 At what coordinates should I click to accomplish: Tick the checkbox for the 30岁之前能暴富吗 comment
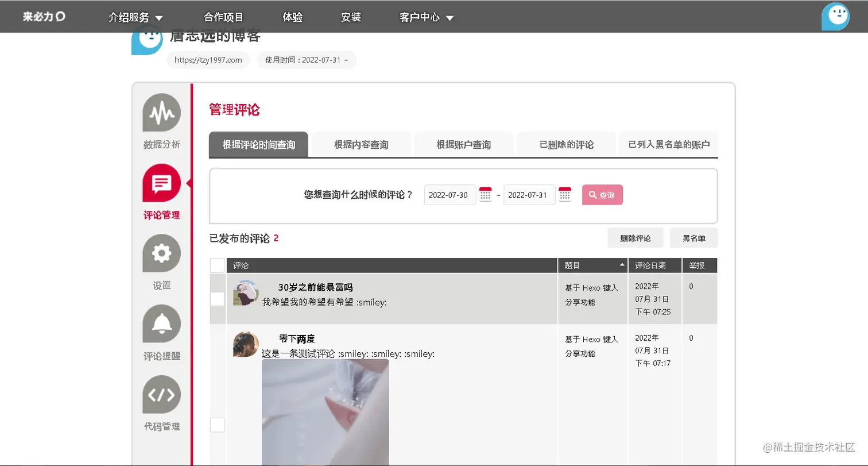tap(217, 299)
